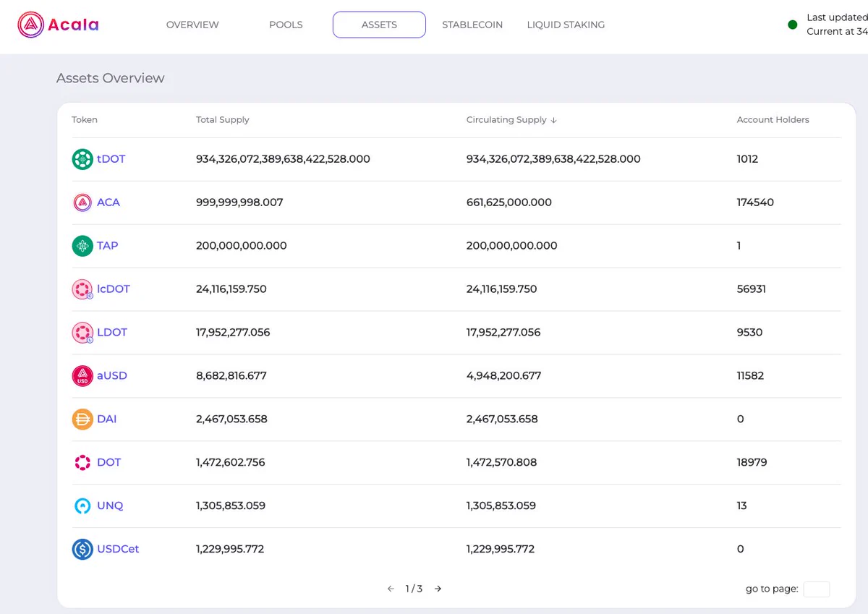Click the DAI token icon
The height and width of the screenshot is (614, 868).
(x=82, y=419)
